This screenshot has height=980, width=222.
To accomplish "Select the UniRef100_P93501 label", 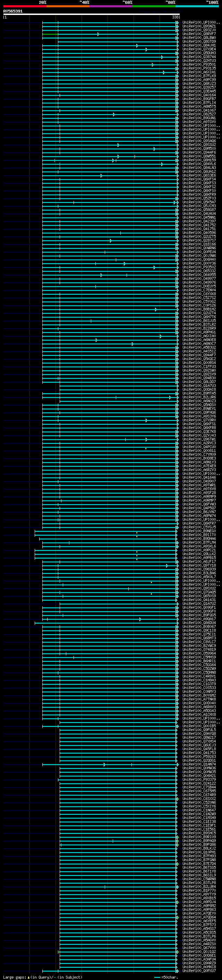I will coord(199,64).
